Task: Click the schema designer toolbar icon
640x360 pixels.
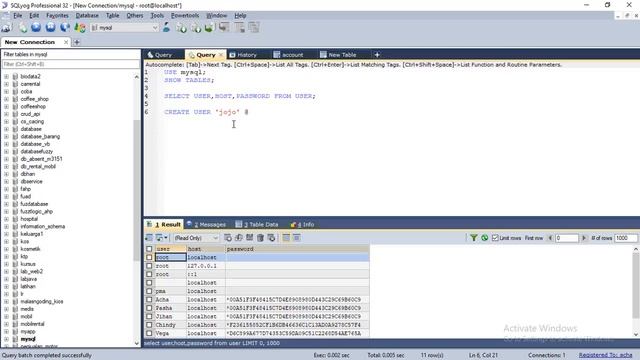Action: (x=254, y=28)
